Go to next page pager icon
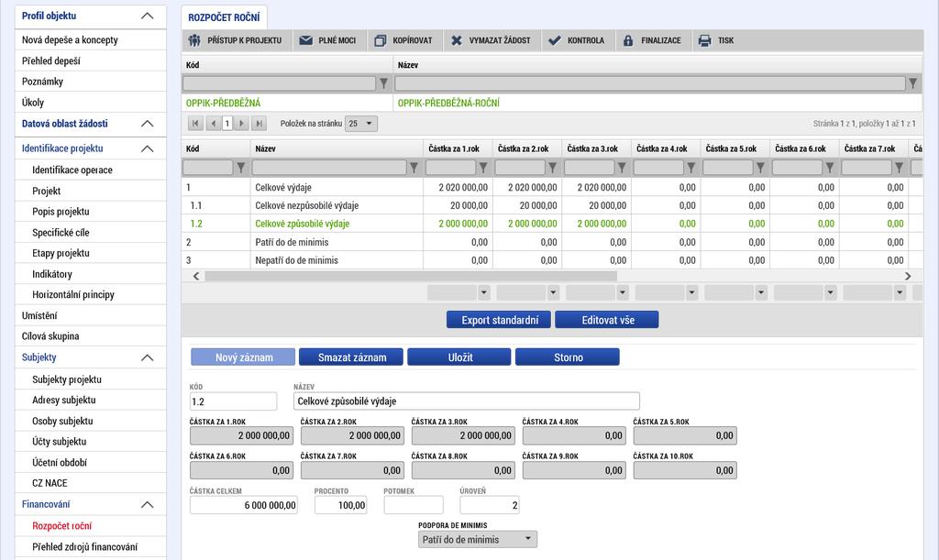939x560 pixels. click(241, 123)
